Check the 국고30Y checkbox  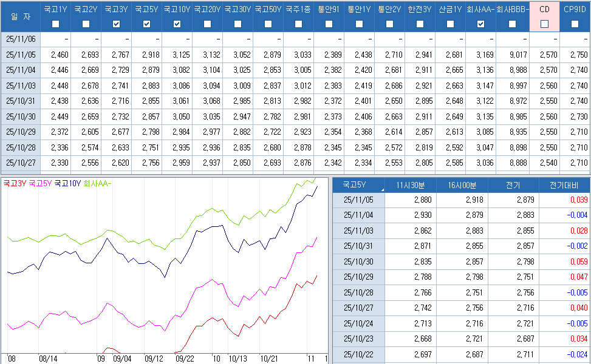237,24
